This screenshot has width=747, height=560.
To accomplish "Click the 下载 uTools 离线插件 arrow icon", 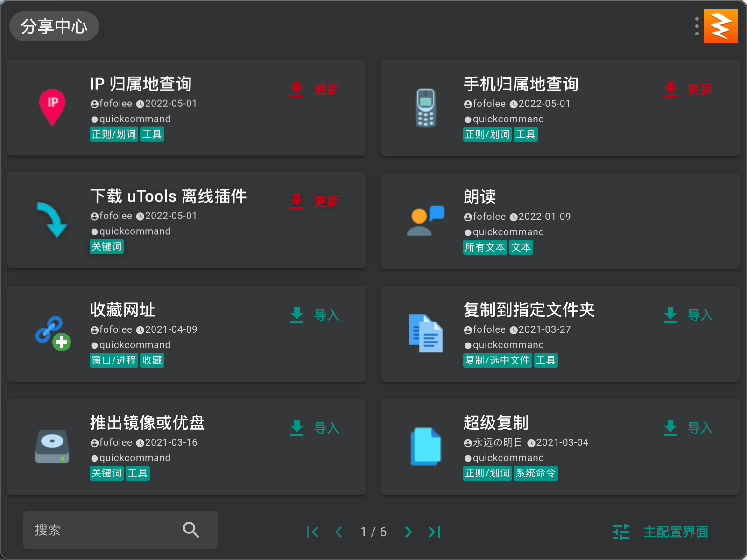I will pyautogui.click(x=52, y=220).
